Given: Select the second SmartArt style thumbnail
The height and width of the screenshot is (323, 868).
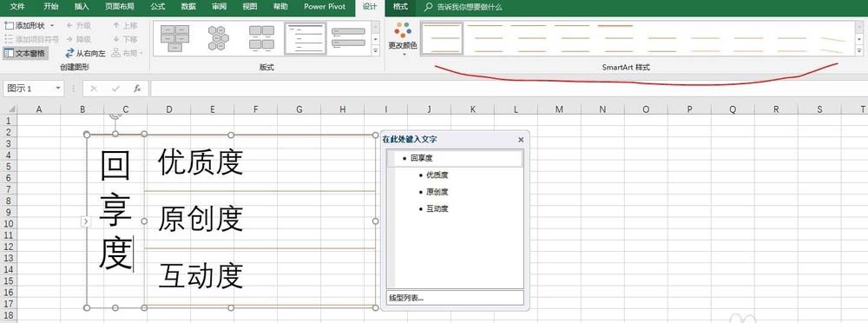Looking at the screenshot, I should [485, 38].
